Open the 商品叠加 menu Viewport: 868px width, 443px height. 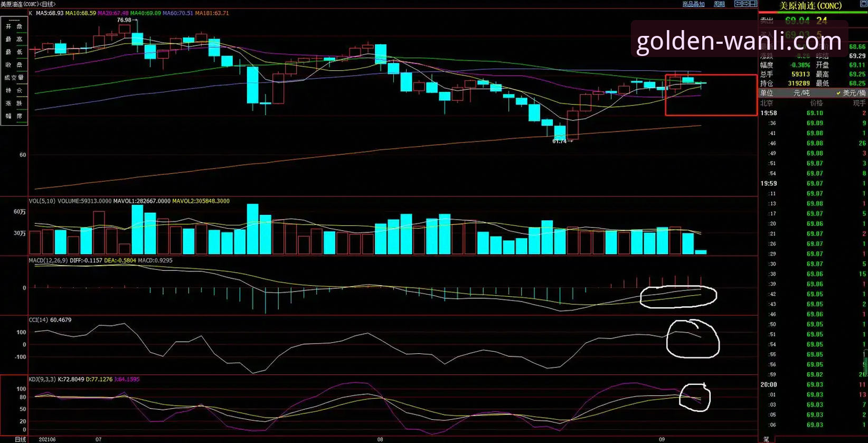(x=693, y=4)
